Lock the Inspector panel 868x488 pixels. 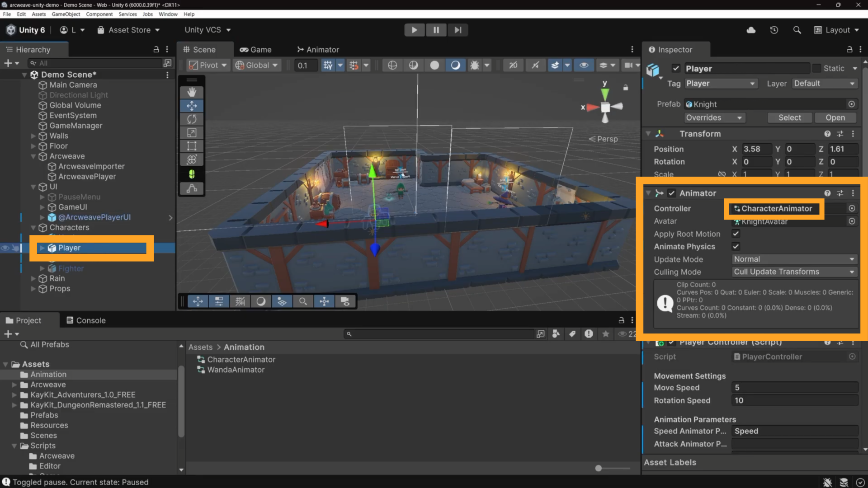coord(849,49)
